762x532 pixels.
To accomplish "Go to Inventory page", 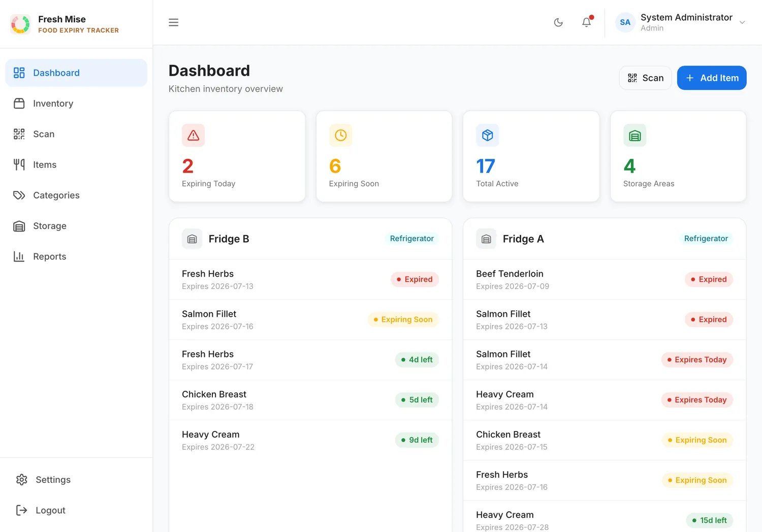I will coord(76,104).
